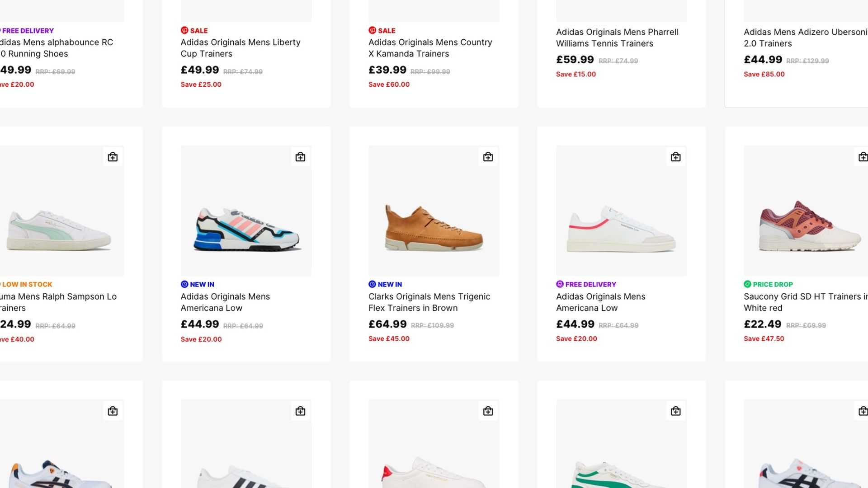Select the white Adidas Americana Low image

(x=621, y=211)
